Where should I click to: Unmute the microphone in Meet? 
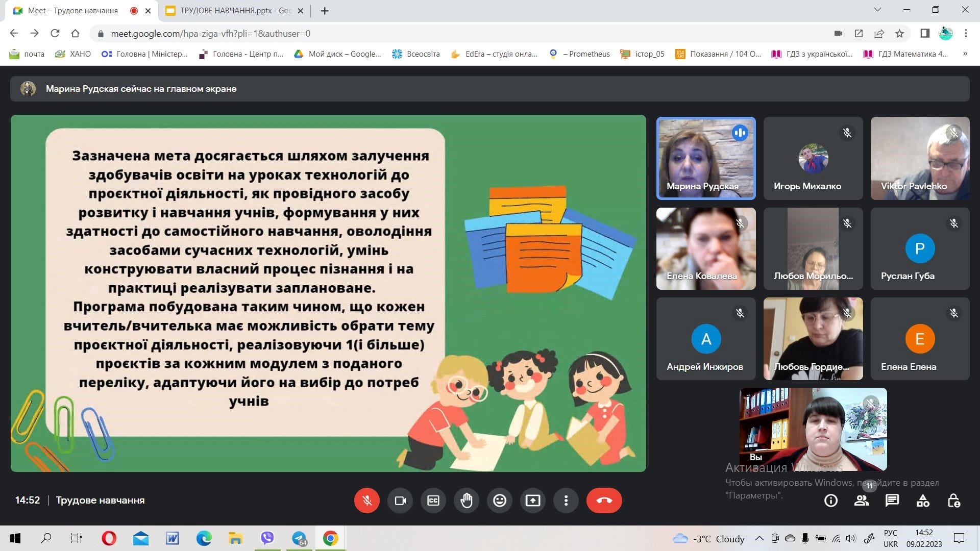click(367, 500)
